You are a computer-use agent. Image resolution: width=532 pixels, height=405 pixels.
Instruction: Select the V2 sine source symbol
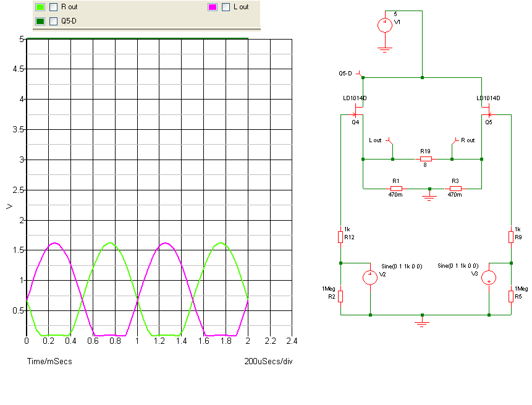tap(370, 278)
